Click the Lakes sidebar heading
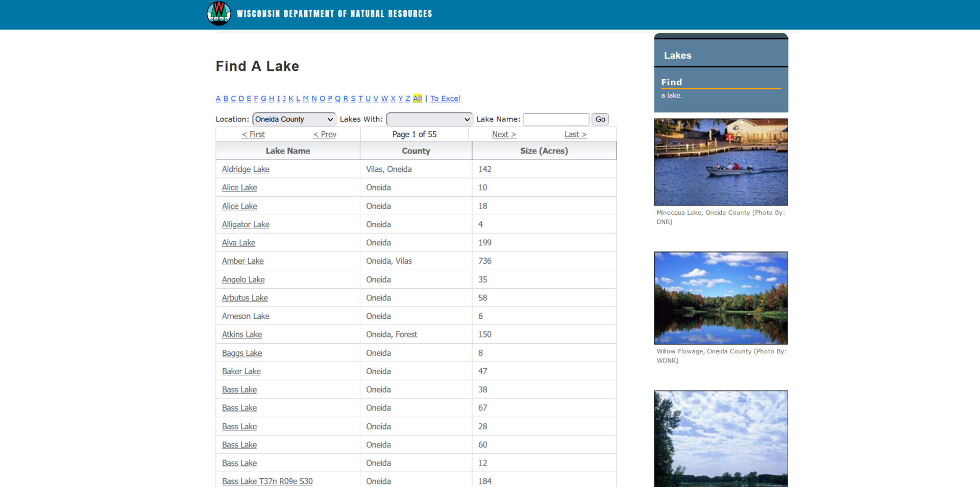Viewport: 980px width, 487px height. [x=677, y=56]
